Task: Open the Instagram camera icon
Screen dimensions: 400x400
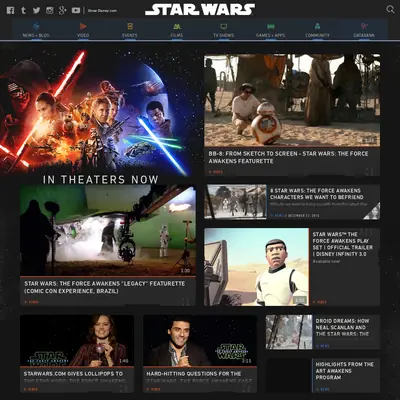Action: (50, 10)
